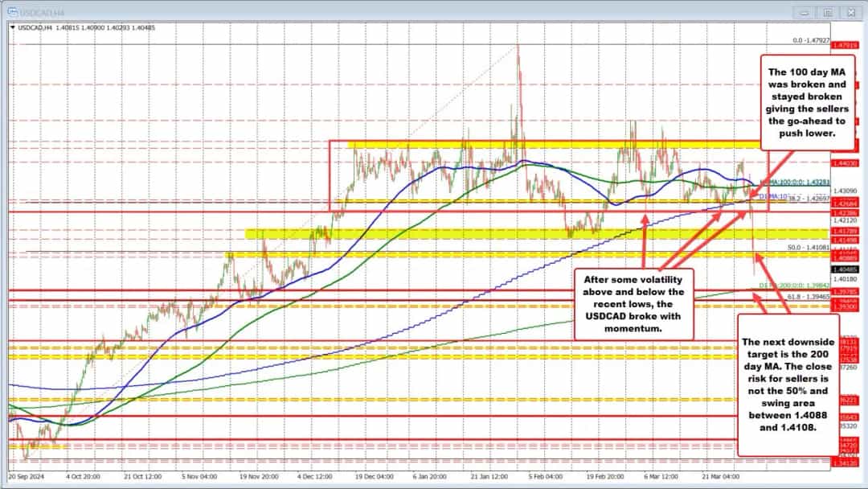Select the yellow swing area highlight band

(482, 232)
